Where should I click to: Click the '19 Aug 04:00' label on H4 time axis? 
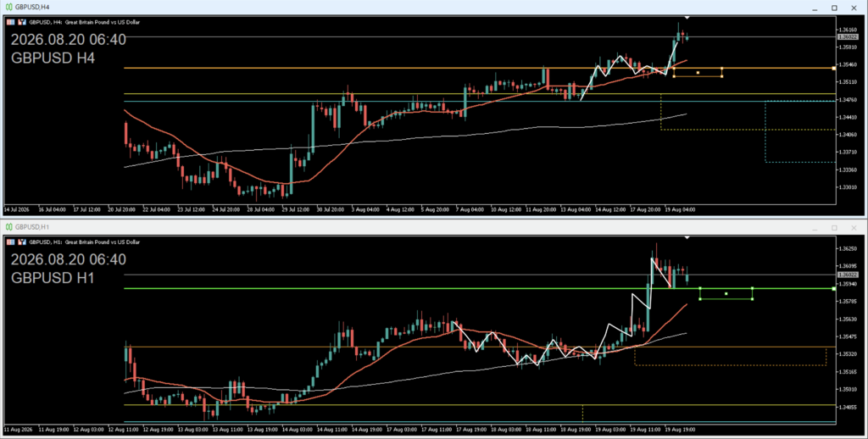coord(679,210)
